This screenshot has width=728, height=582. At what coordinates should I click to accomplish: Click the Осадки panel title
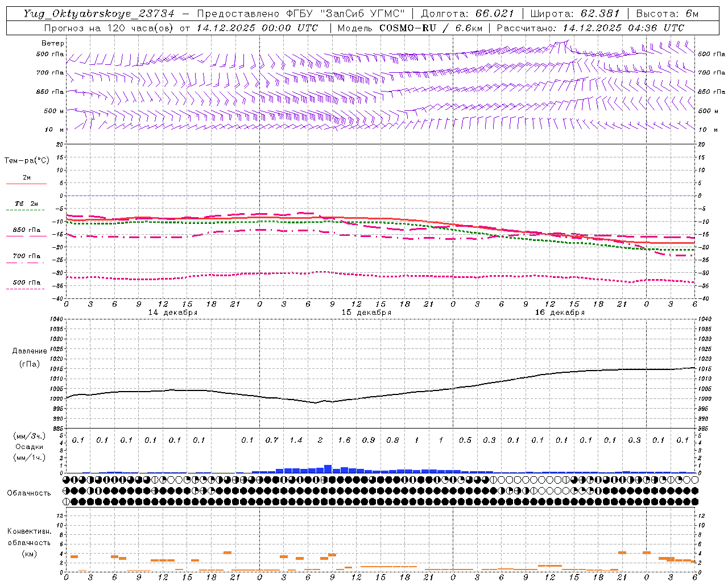(29, 447)
